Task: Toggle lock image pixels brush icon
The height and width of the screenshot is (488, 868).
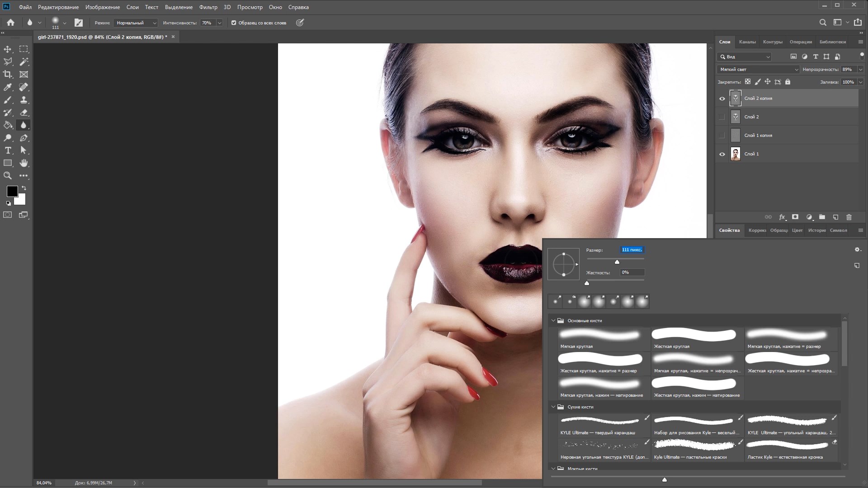Action: coord(758,82)
